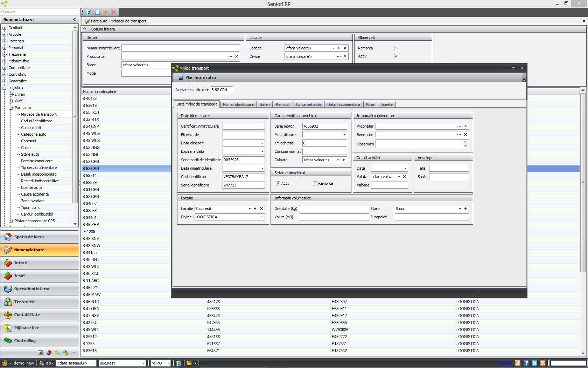Collapse the Parc auto tree node
This screenshot has width=588, height=368.
tap(11, 108)
